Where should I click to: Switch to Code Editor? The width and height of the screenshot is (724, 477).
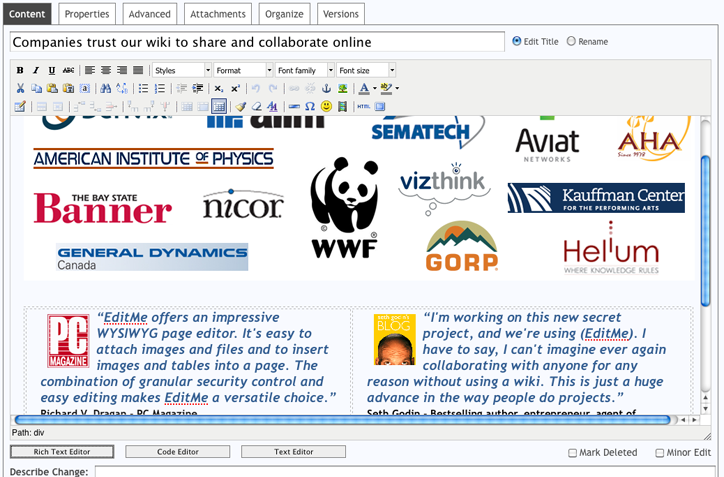pos(178,452)
